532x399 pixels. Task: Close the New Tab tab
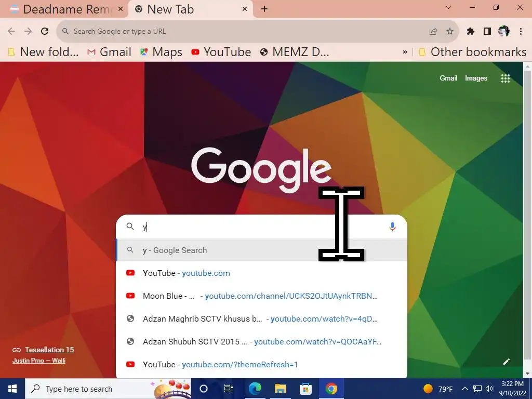coord(245,9)
